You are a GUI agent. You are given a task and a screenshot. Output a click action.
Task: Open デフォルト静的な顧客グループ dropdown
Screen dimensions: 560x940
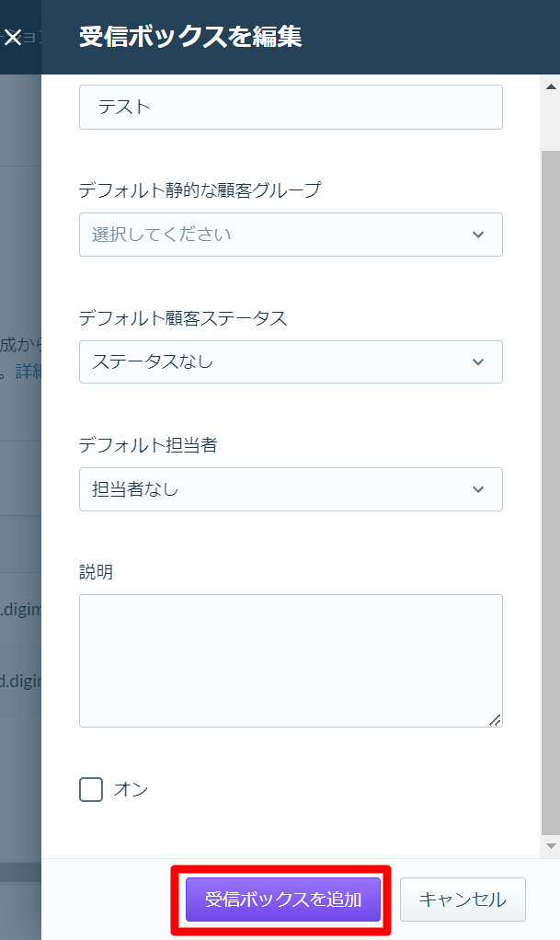pyautogui.click(x=291, y=235)
